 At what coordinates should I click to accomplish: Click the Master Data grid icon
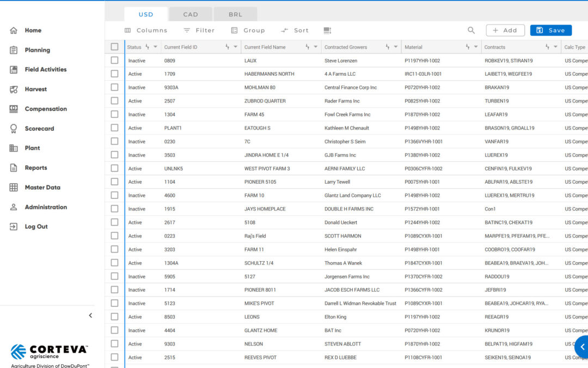(x=14, y=188)
